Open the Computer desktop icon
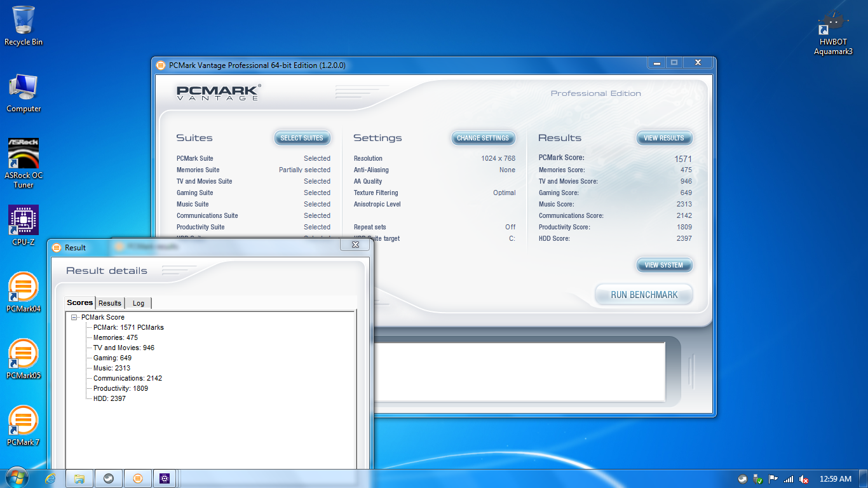This screenshot has height=488, width=868. pyautogui.click(x=24, y=93)
